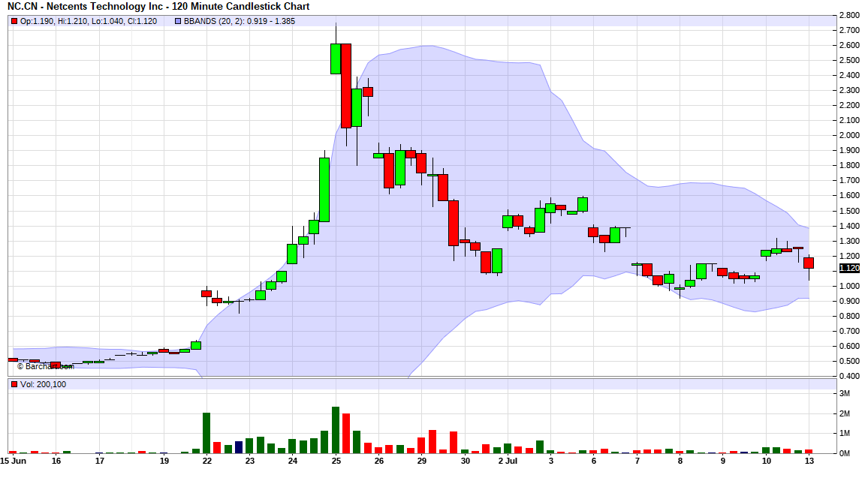The image size is (868, 484).
Task: Click the '13' date axis label
Action: pyautogui.click(x=809, y=461)
